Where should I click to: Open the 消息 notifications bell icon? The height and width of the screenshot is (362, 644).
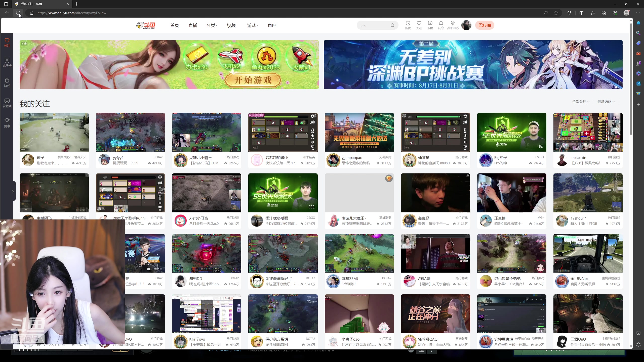click(x=441, y=25)
